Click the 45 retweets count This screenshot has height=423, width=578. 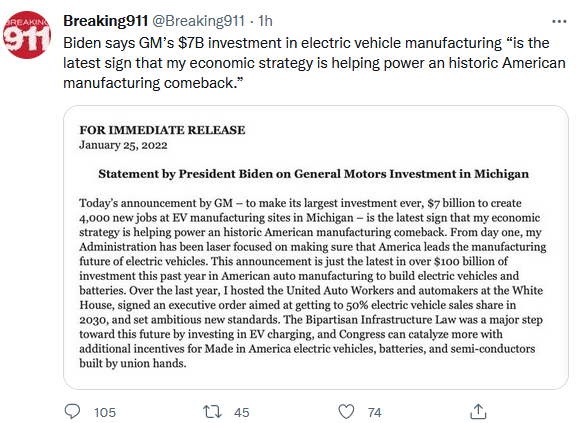pos(241,412)
